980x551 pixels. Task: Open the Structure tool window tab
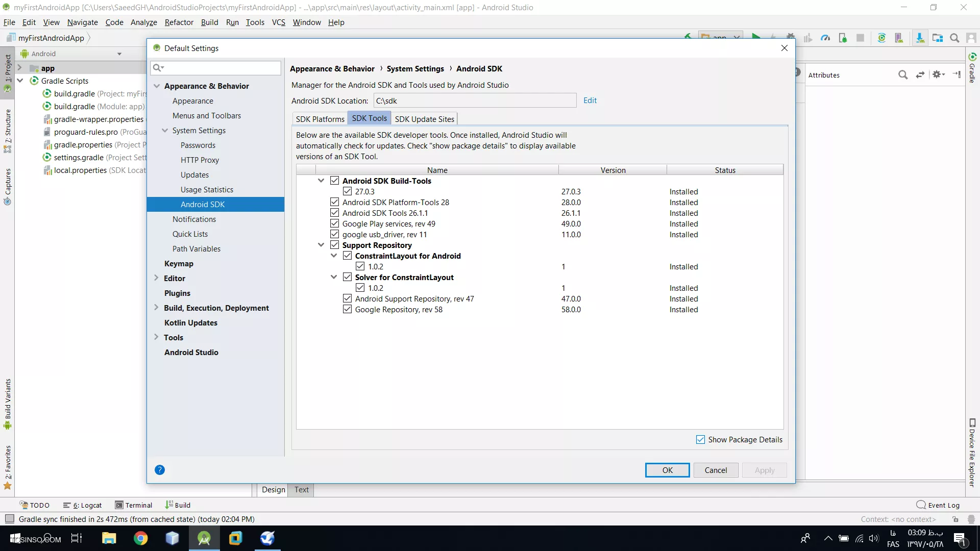click(8, 131)
